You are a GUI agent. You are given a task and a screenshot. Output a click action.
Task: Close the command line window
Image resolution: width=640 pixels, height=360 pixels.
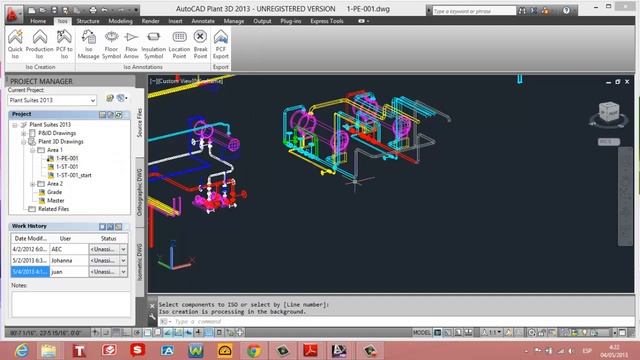coord(152,306)
